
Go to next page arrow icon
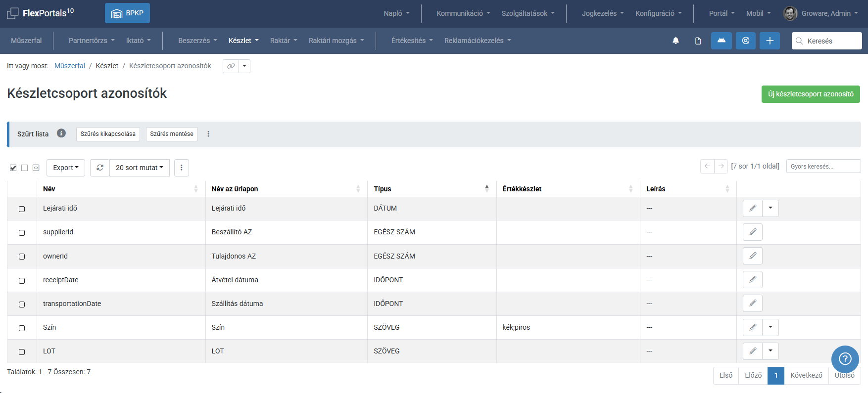pyautogui.click(x=721, y=166)
